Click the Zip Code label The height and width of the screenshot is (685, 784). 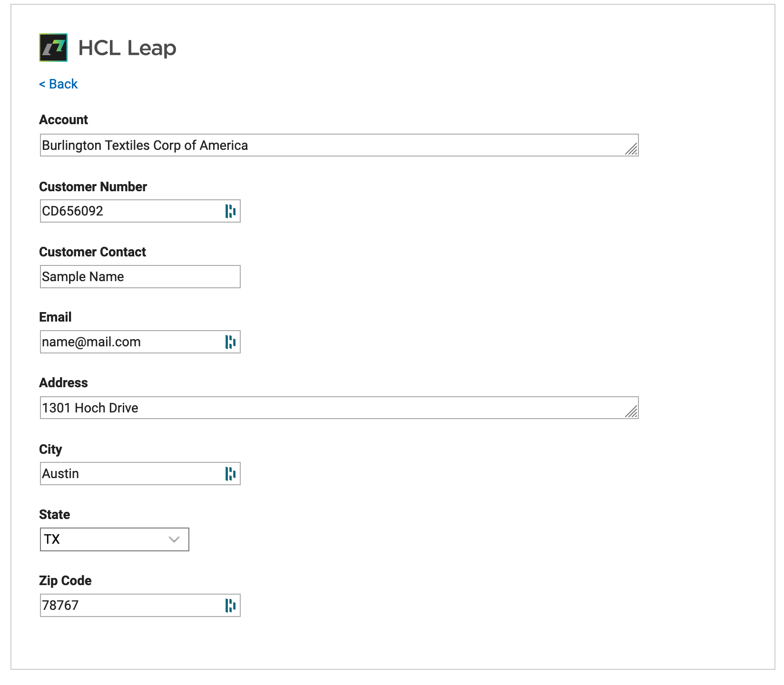[65, 581]
